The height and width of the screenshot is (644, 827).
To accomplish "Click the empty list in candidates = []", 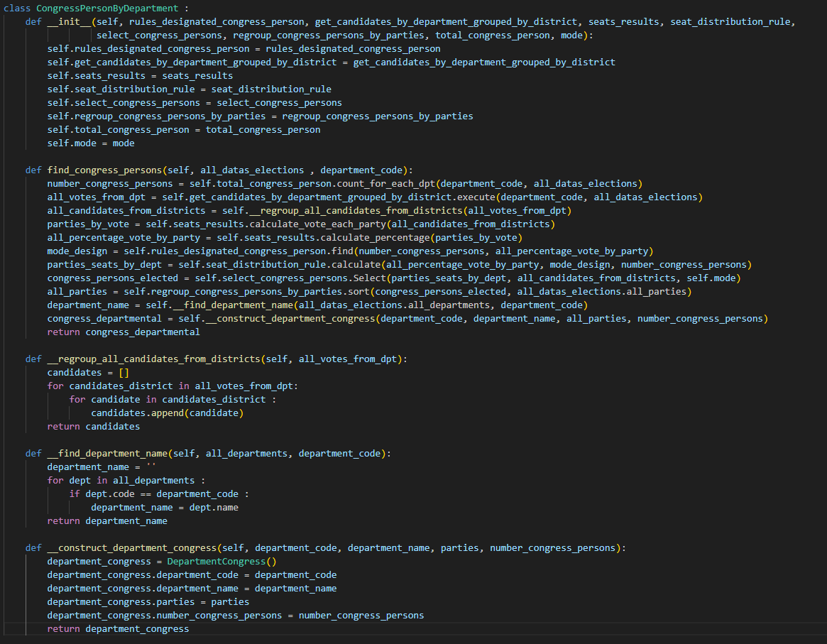I will [x=124, y=372].
